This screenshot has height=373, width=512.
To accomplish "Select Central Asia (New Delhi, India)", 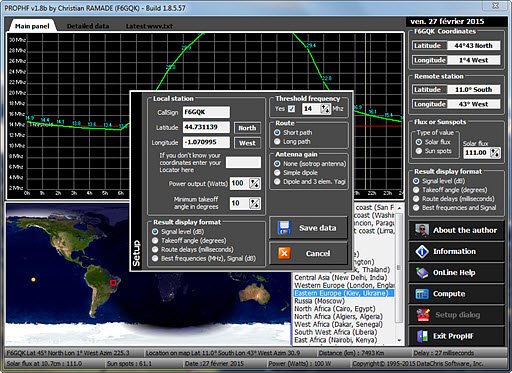I will pos(341,278).
